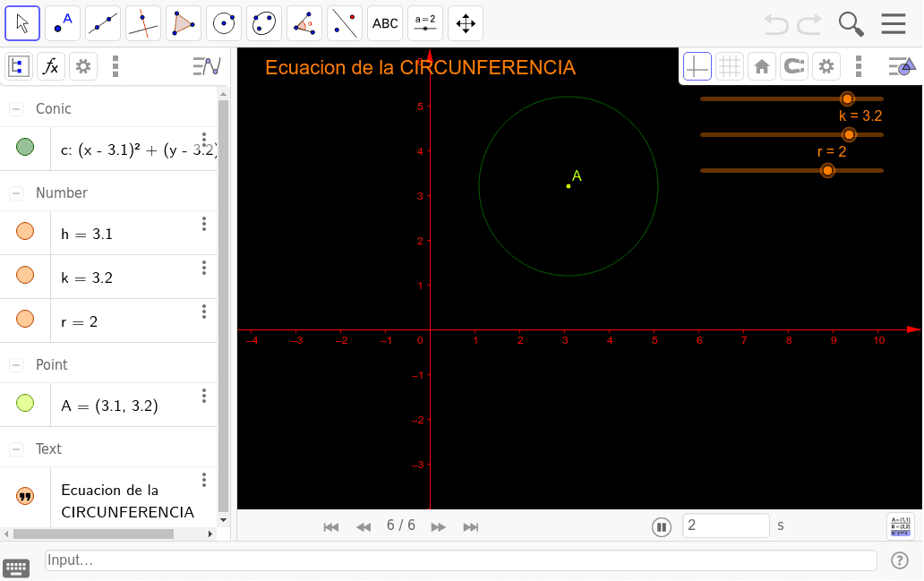Collapse the Point category
Screen dimensions: 924x581
click(16, 365)
